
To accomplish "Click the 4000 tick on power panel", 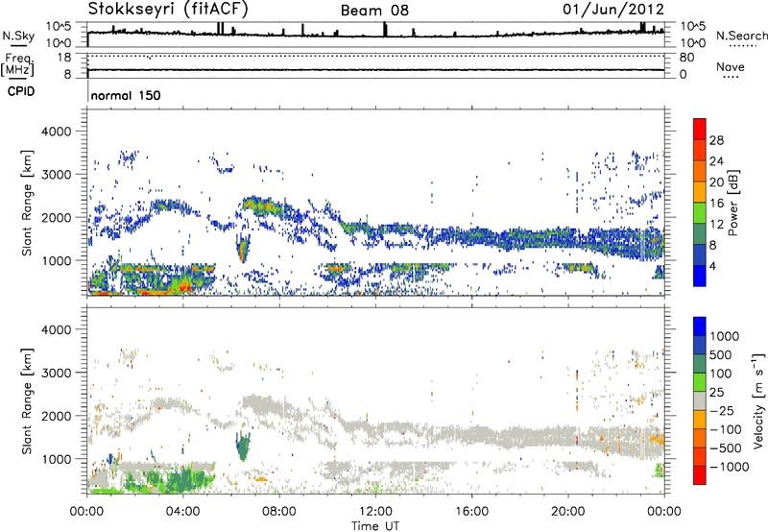I will (x=56, y=132).
